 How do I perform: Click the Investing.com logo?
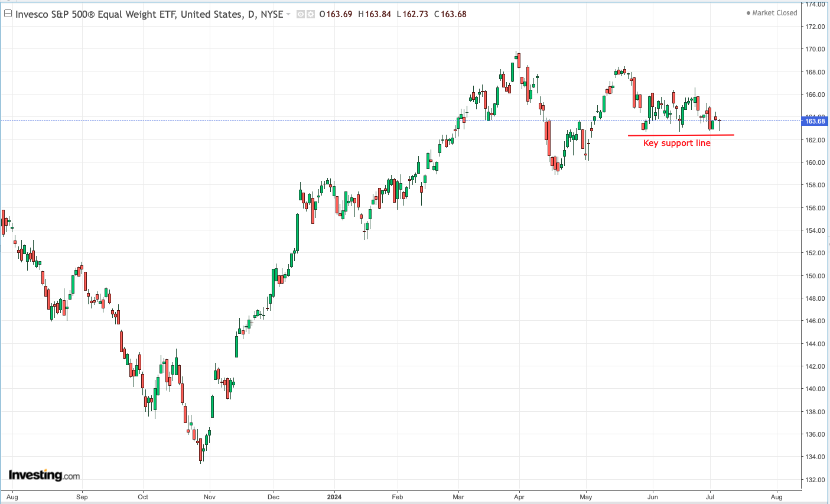(44, 475)
